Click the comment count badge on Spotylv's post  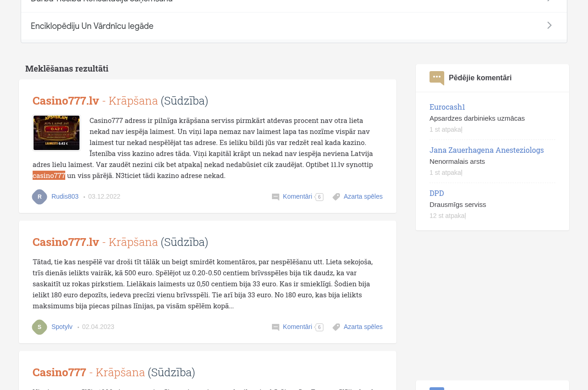(x=319, y=328)
